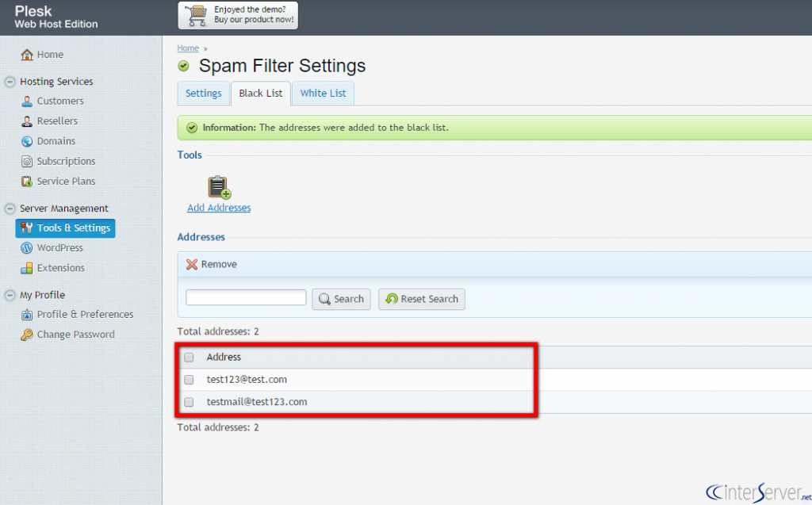The image size is (812, 505).
Task: Click inside the address search field
Action: pos(245,297)
